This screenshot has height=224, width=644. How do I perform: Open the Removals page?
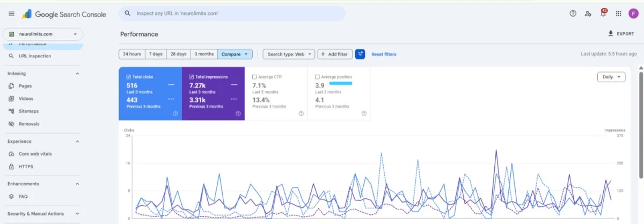(29, 124)
